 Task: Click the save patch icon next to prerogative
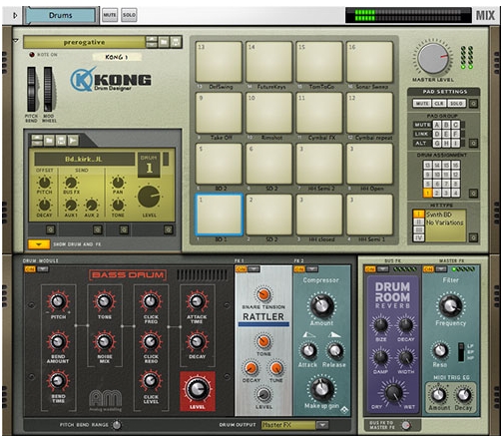click(x=176, y=42)
